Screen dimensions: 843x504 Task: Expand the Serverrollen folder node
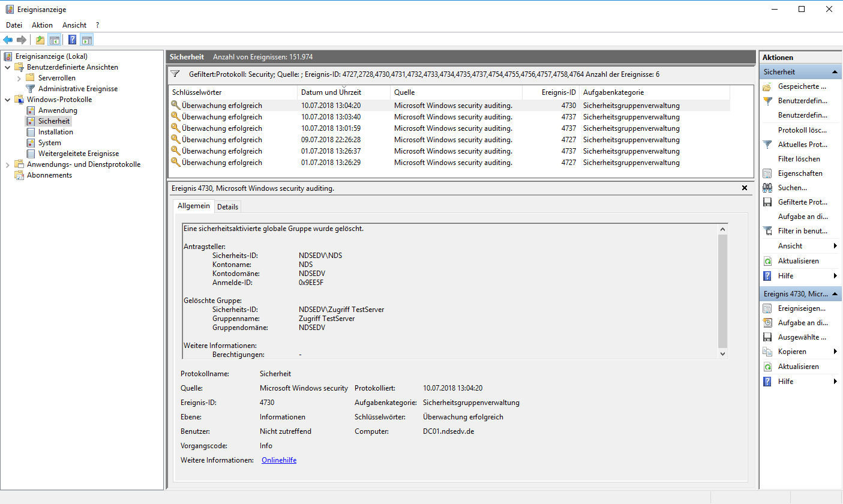pyautogui.click(x=19, y=78)
